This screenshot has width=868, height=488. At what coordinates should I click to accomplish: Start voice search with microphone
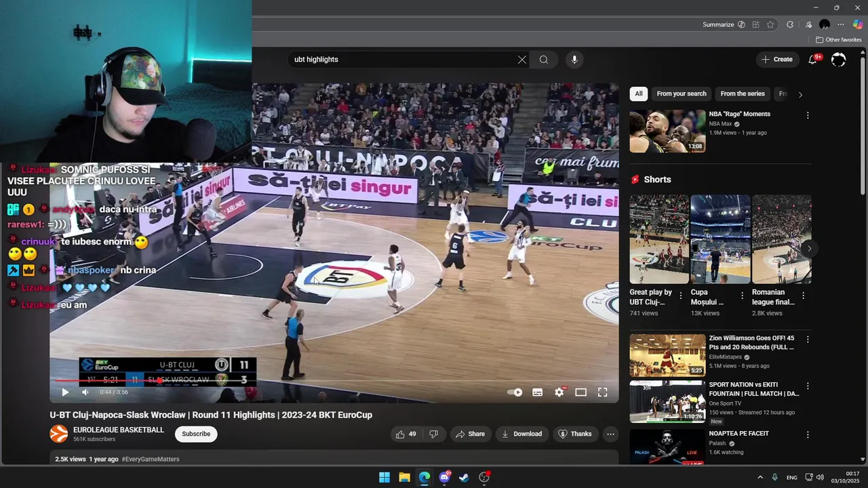[x=574, y=60]
